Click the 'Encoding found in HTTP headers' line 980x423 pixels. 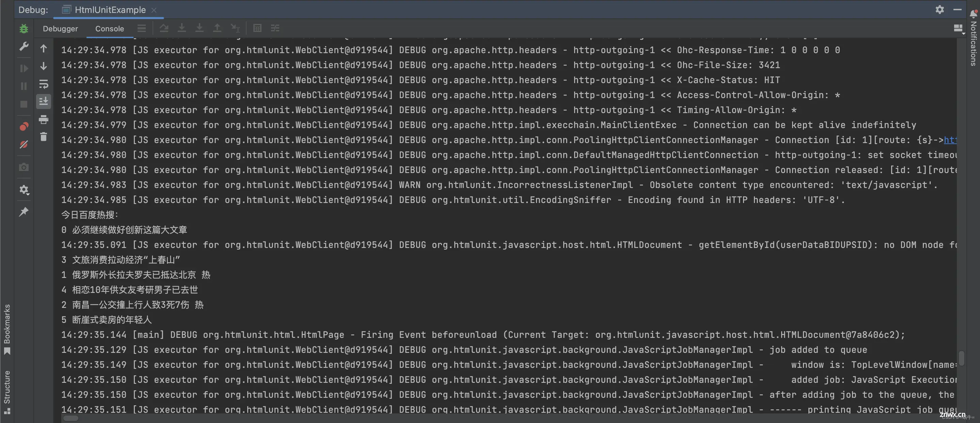coord(453,200)
